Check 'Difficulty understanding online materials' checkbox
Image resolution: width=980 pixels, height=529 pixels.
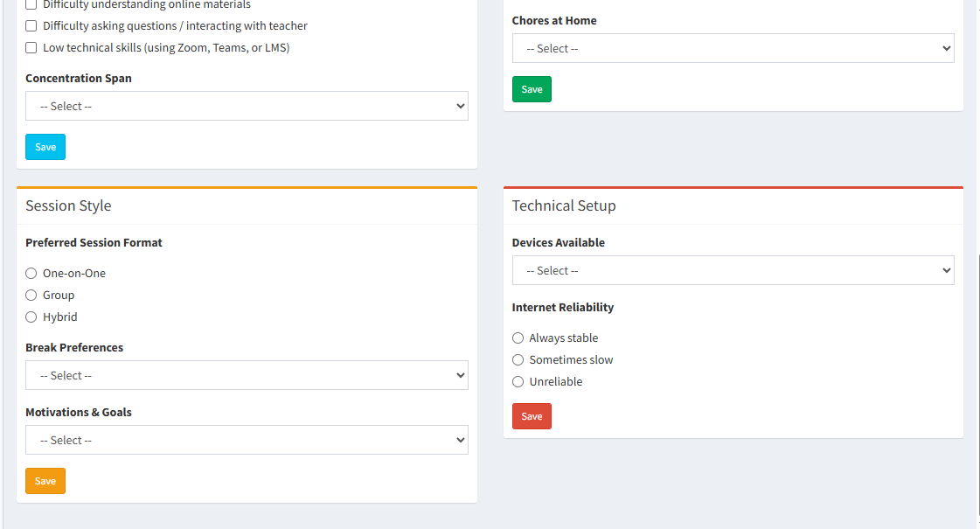[31, 4]
